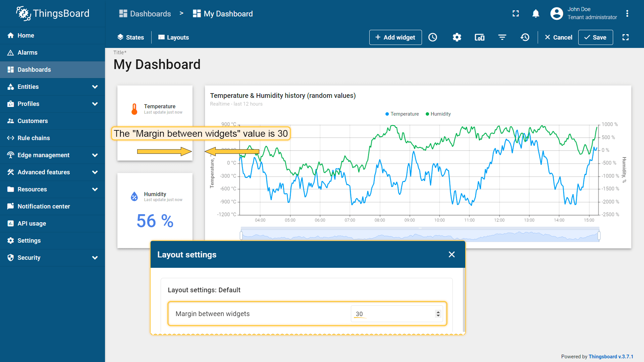Go to Notification center page

tap(44, 206)
